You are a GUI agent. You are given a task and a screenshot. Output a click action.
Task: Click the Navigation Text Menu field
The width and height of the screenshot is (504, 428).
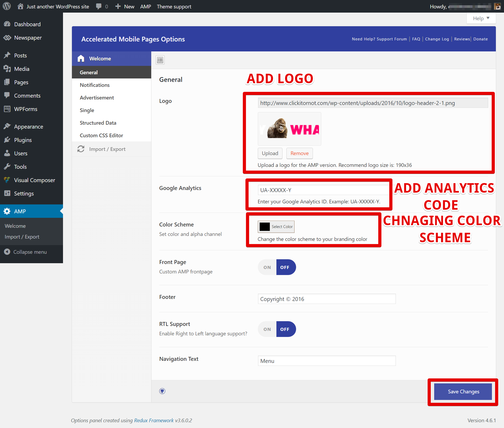point(327,361)
